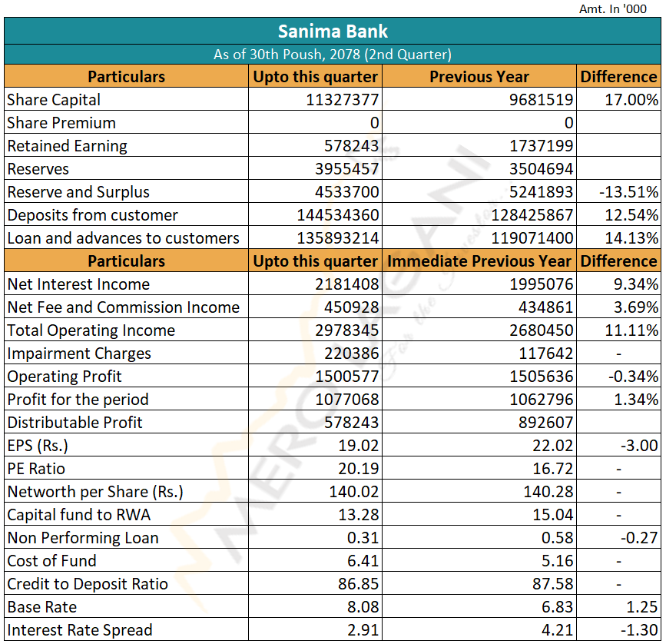Click the 'Amt. In '000' note
Viewport: 666px width, 644px height.
coord(612,8)
